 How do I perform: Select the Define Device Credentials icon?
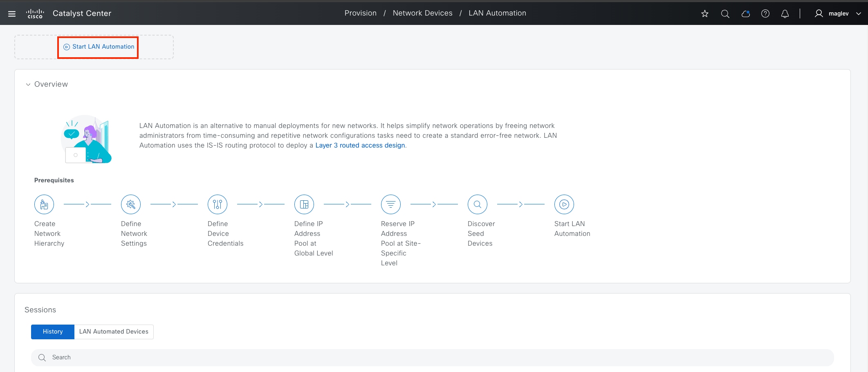coord(217,204)
